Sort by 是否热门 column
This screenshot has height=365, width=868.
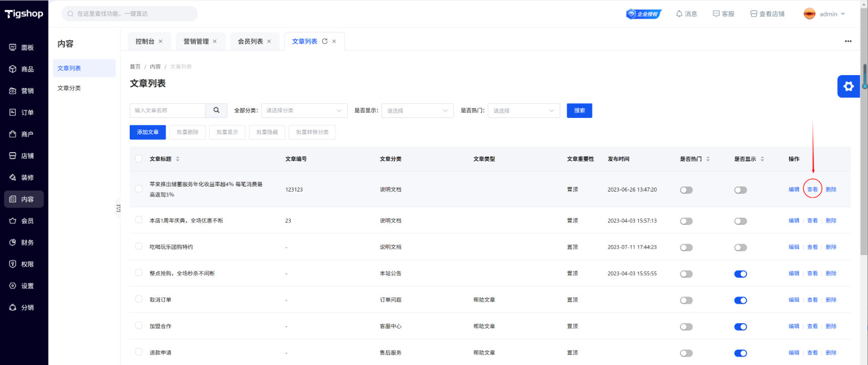click(708, 159)
